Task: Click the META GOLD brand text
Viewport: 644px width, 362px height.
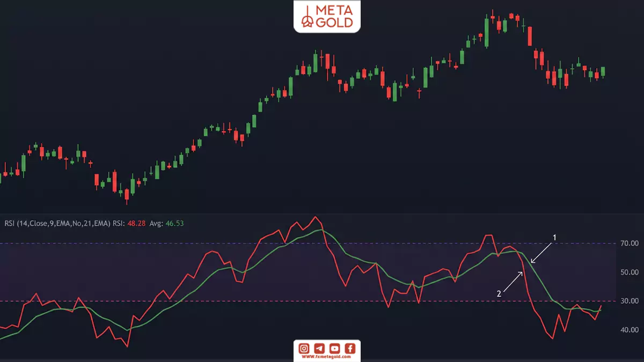Action: click(x=335, y=17)
